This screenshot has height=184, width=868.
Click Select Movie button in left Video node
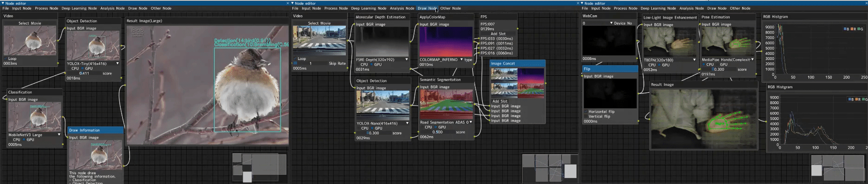[x=30, y=23]
